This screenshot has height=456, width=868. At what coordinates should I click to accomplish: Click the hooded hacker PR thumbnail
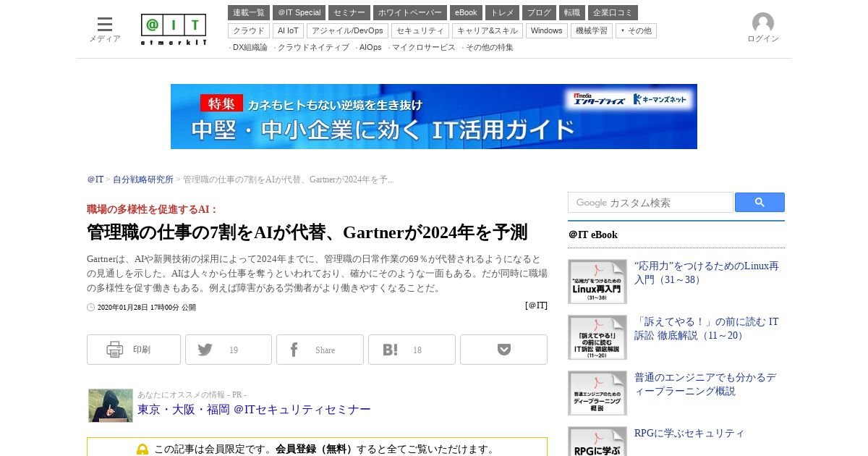(x=111, y=405)
